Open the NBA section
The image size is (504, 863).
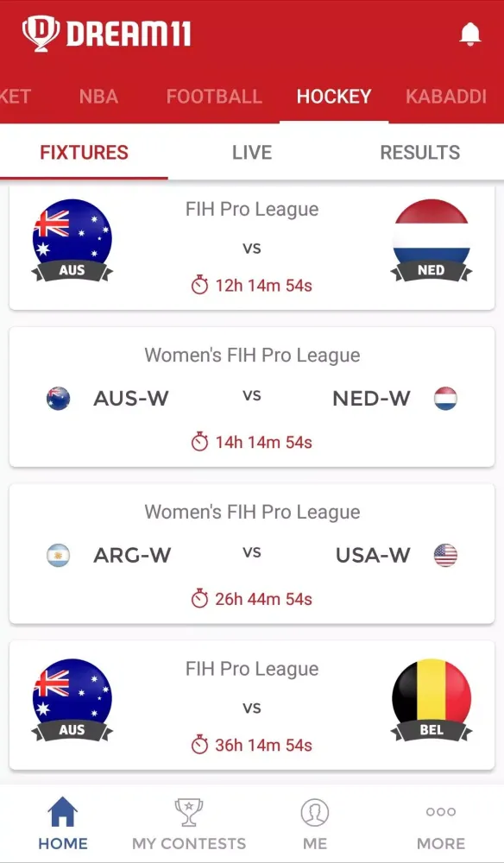point(98,97)
